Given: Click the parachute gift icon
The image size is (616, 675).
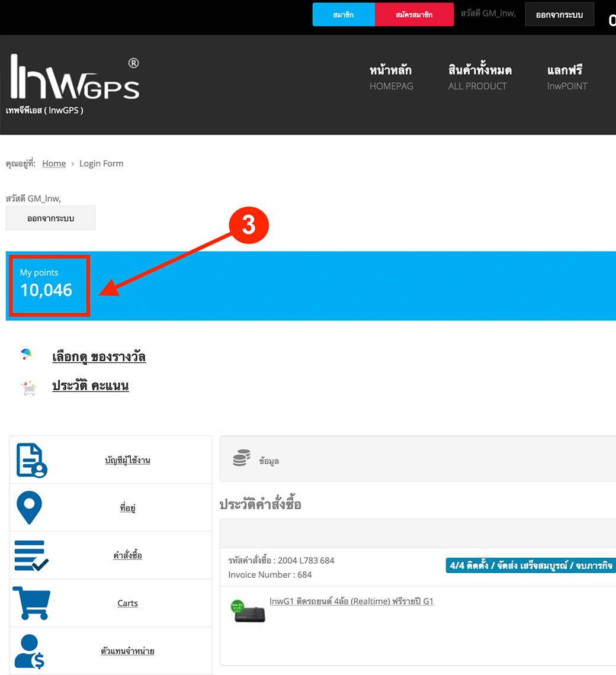Looking at the screenshot, I should (27, 355).
